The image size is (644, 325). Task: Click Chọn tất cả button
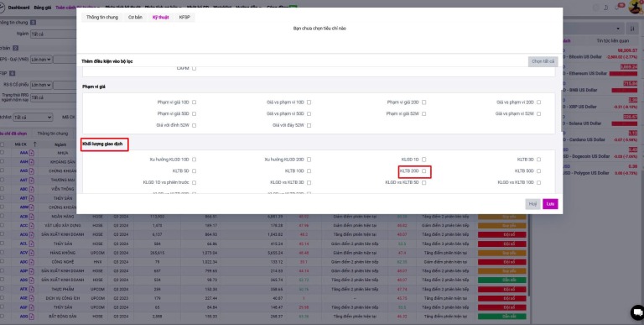pos(543,61)
